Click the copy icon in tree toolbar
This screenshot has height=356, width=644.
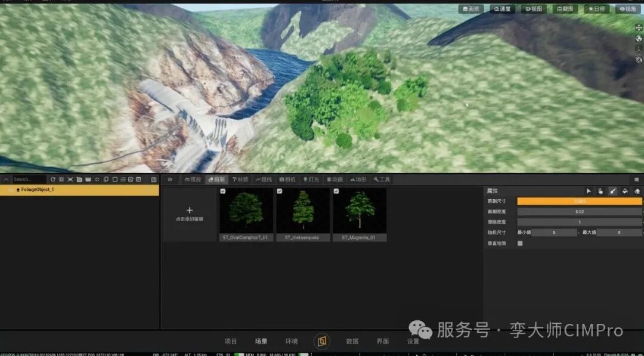pos(106,179)
